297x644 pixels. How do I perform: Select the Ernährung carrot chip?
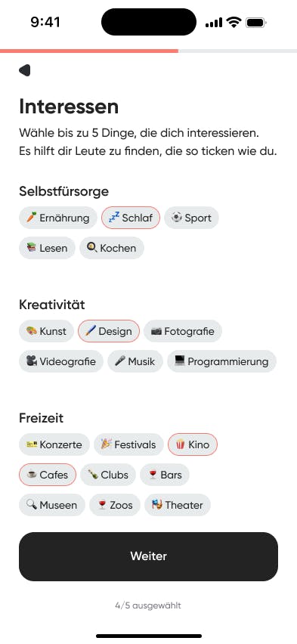(58, 218)
